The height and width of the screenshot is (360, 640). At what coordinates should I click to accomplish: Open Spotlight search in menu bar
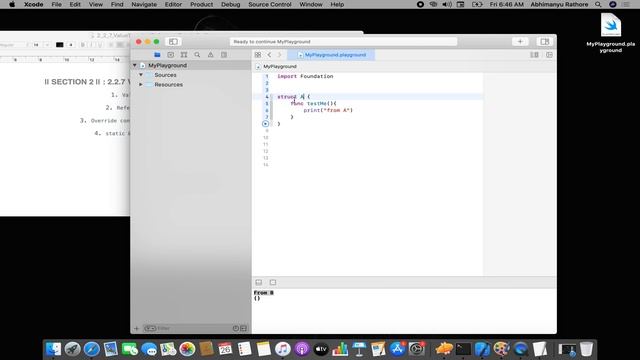pyautogui.click(x=598, y=4)
